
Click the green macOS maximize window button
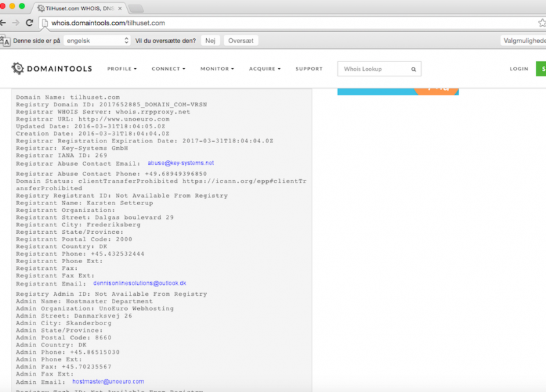coord(22,6)
